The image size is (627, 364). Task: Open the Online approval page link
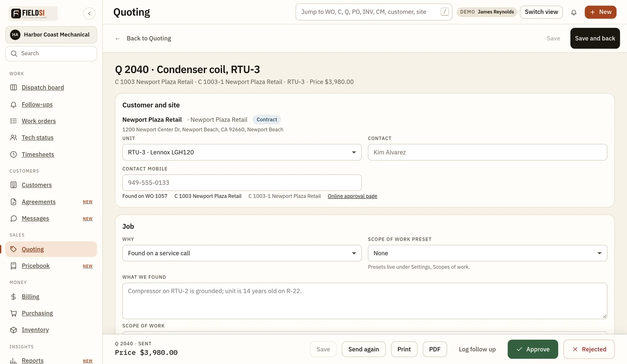352,196
